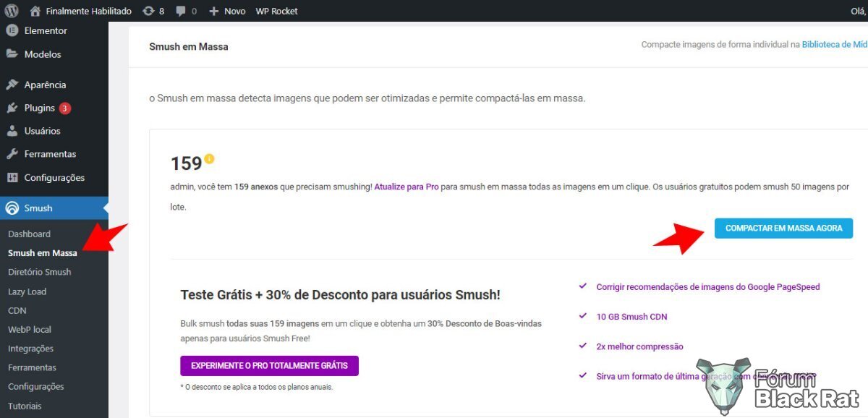The image size is (868, 418).
Task: Open the Ferramentas wrench icon
Action: click(x=12, y=154)
